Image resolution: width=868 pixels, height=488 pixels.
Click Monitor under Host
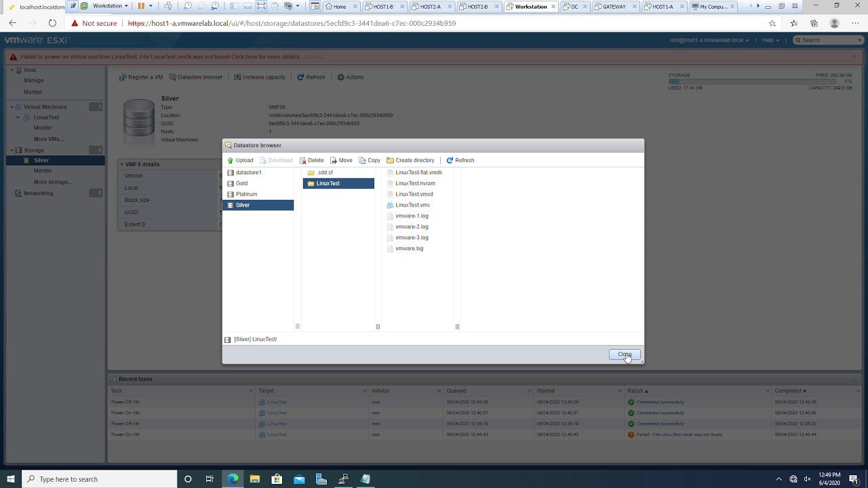(33, 92)
